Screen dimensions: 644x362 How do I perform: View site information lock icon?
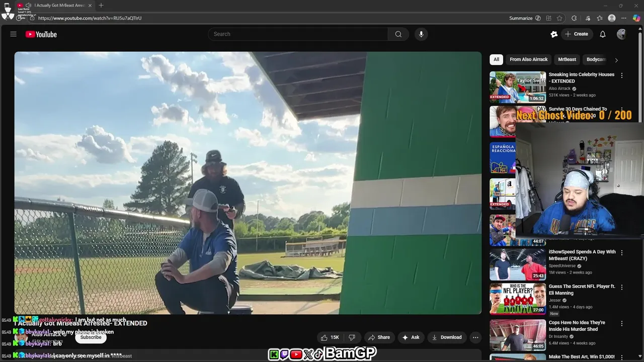[32, 18]
